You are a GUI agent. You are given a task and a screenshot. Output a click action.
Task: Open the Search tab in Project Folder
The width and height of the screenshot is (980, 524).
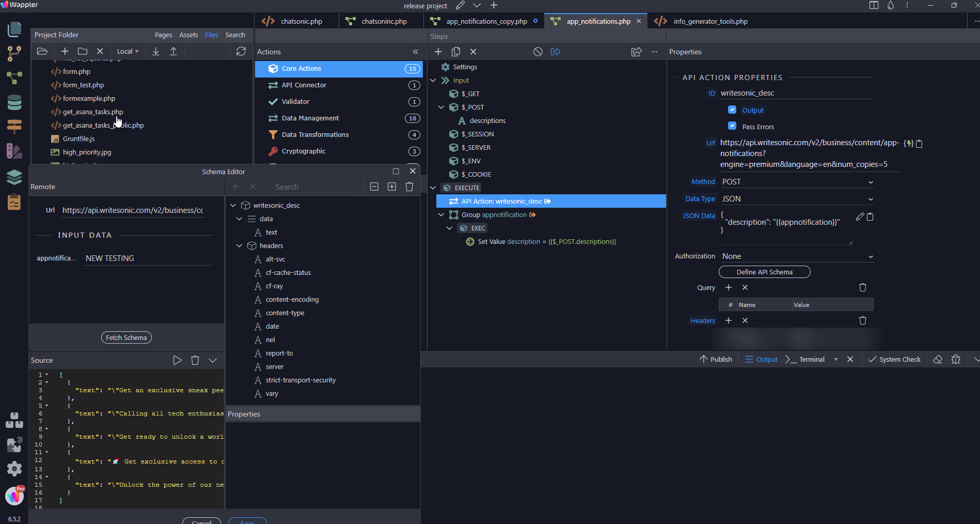tap(235, 35)
